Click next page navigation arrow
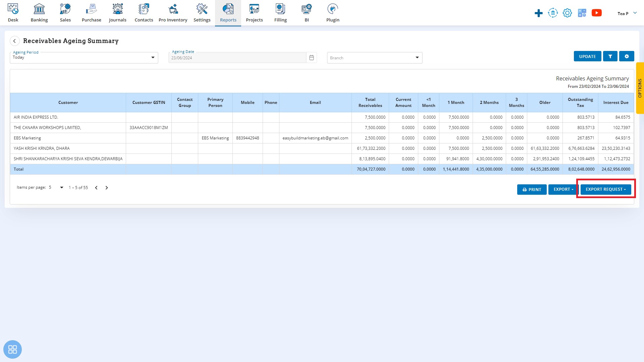The image size is (644, 362). 107,187
